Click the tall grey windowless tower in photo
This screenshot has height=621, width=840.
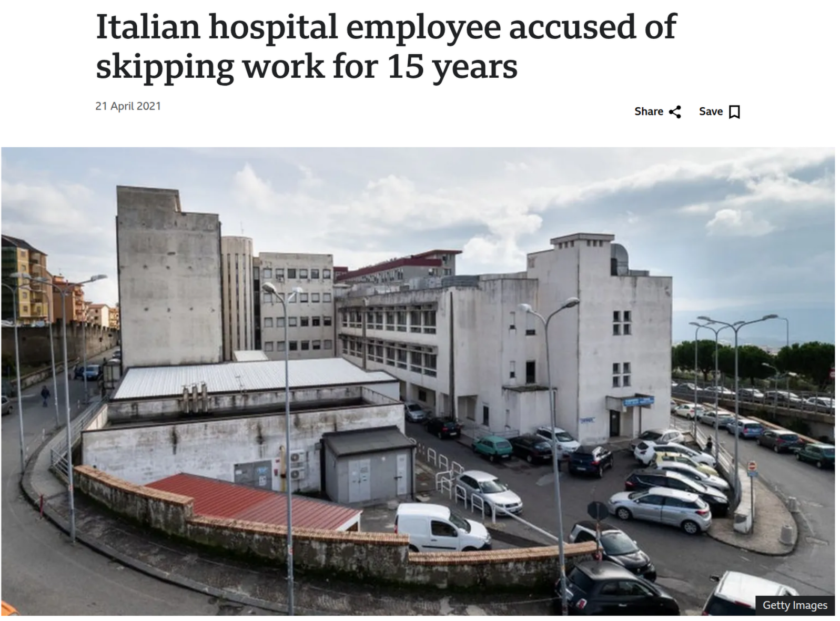(x=168, y=276)
